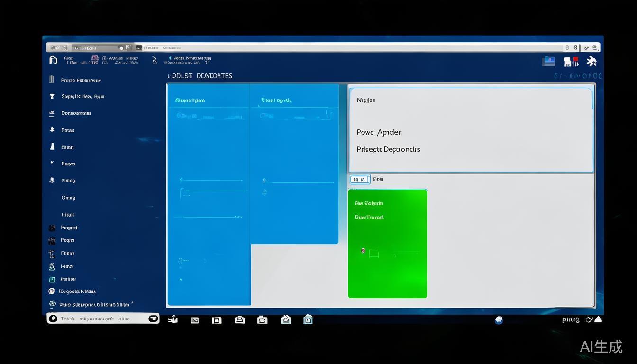
Task: Click the funnel icon beside second sidebar item
Action: (52, 96)
